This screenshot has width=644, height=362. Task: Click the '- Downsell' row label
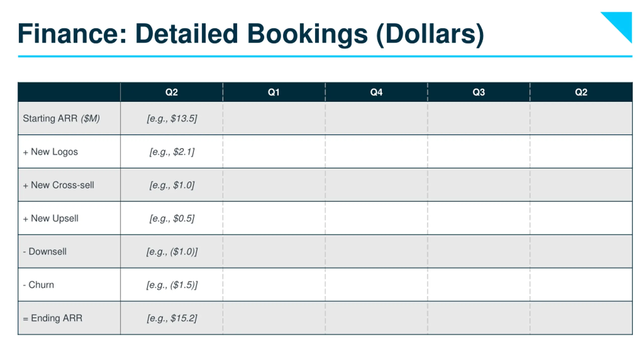click(45, 252)
